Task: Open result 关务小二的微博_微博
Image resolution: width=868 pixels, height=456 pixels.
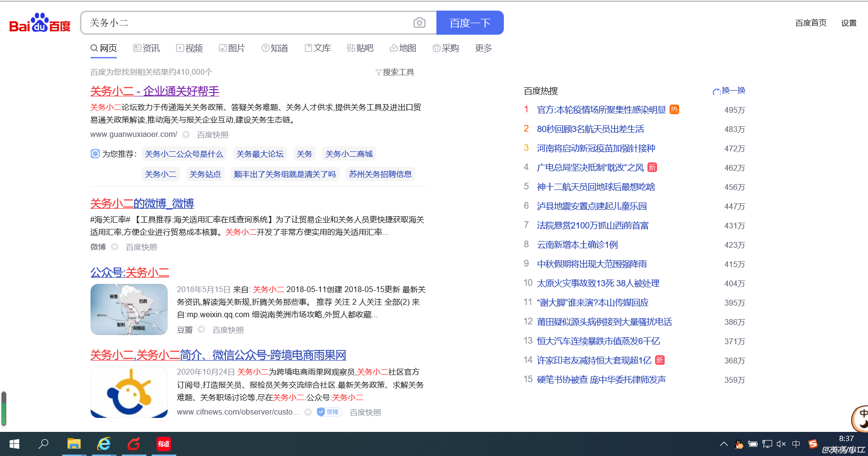Action: (142, 203)
